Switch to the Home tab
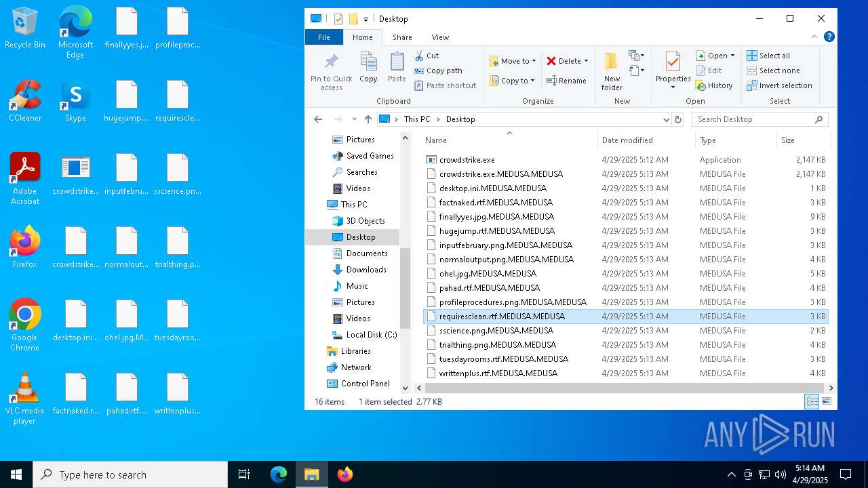This screenshot has width=868, height=488. pyautogui.click(x=362, y=37)
